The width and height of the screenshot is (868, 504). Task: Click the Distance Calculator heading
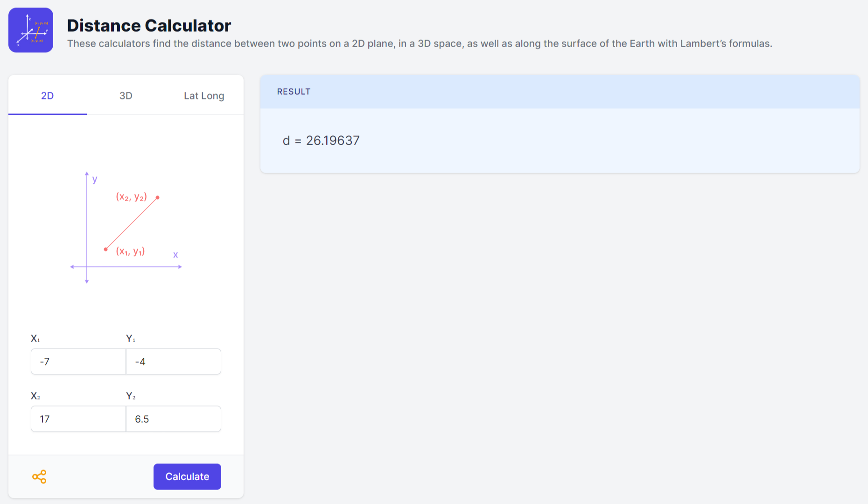click(x=148, y=25)
